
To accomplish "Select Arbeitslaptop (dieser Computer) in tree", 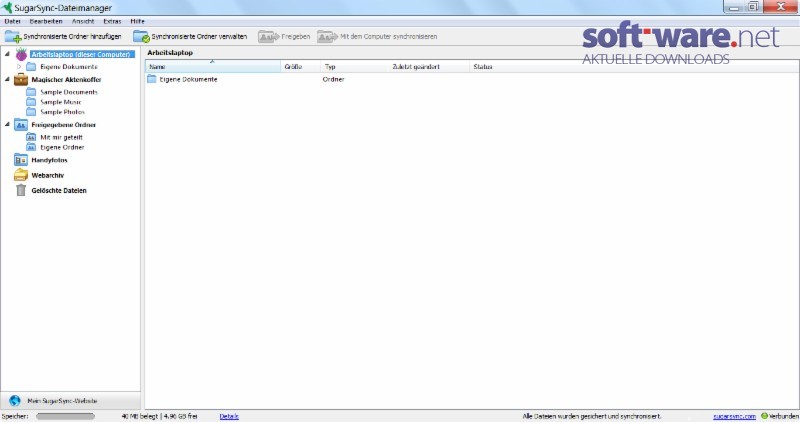I will [x=81, y=54].
